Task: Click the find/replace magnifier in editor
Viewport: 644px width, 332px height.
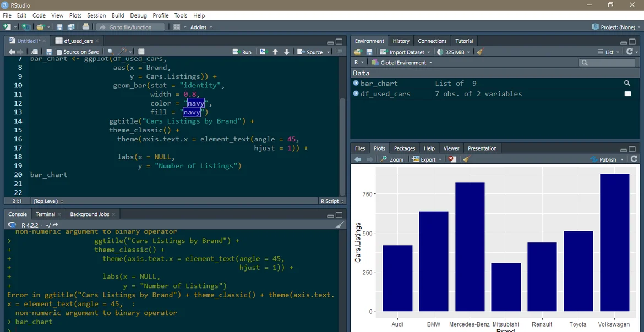Action: (x=111, y=52)
